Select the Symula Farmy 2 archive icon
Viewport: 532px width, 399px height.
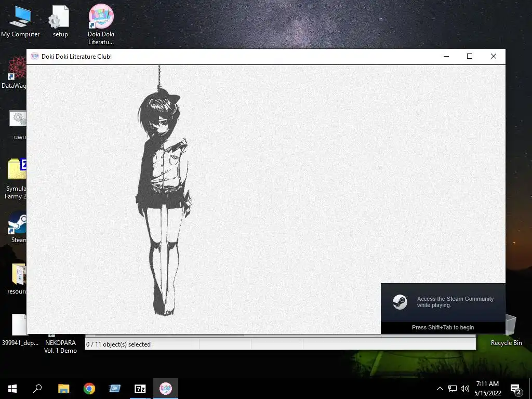pyautogui.click(x=16, y=179)
